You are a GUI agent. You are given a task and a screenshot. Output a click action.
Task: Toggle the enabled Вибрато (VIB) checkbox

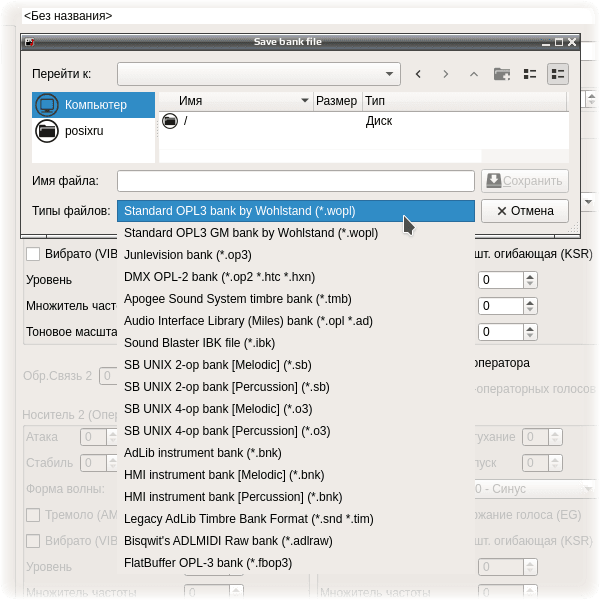coord(33,254)
